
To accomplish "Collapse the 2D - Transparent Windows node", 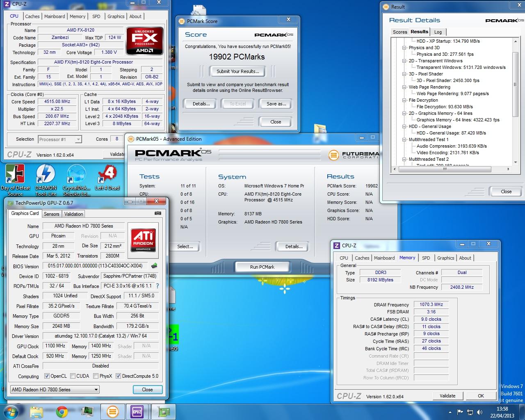I will (x=404, y=61).
